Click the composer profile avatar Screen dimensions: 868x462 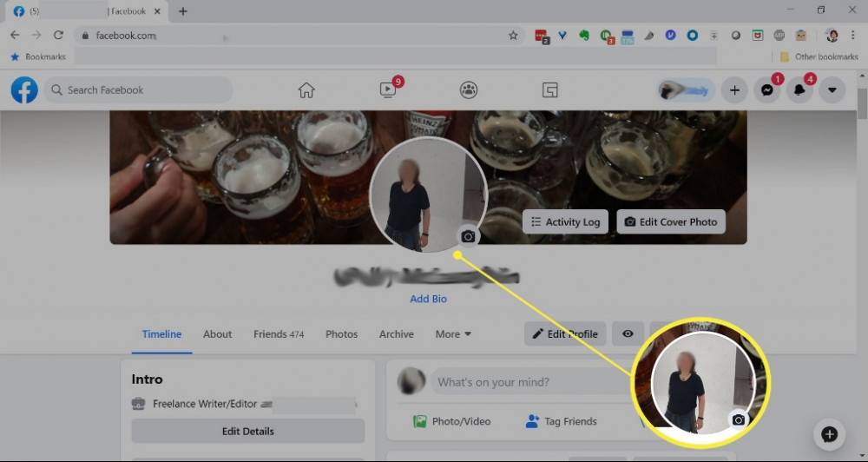coord(411,381)
